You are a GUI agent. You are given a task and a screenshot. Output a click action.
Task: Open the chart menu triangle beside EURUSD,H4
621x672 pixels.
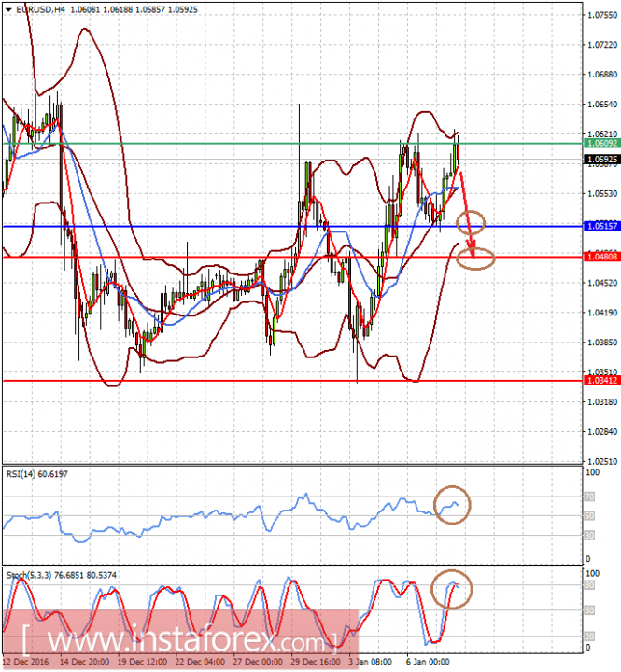(8, 8)
